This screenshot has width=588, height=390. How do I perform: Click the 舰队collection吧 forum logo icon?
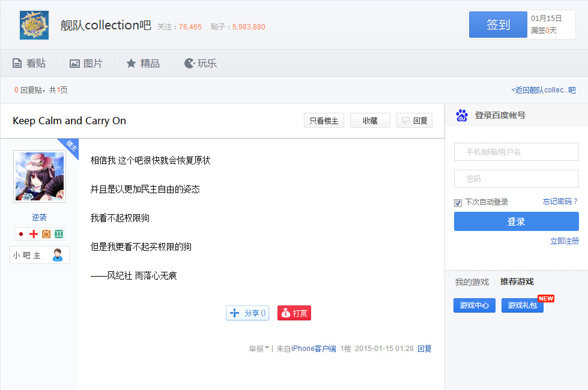34,25
